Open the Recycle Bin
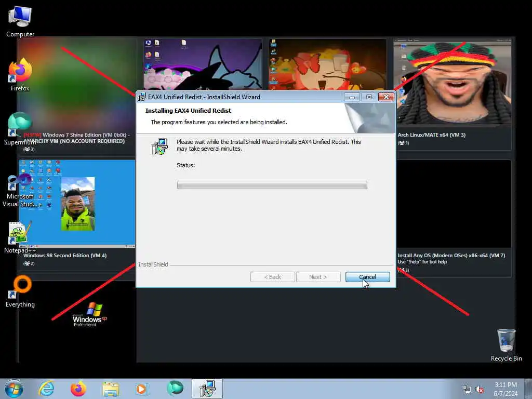Viewport: 532px width, 399px height. click(x=506, y=345)
